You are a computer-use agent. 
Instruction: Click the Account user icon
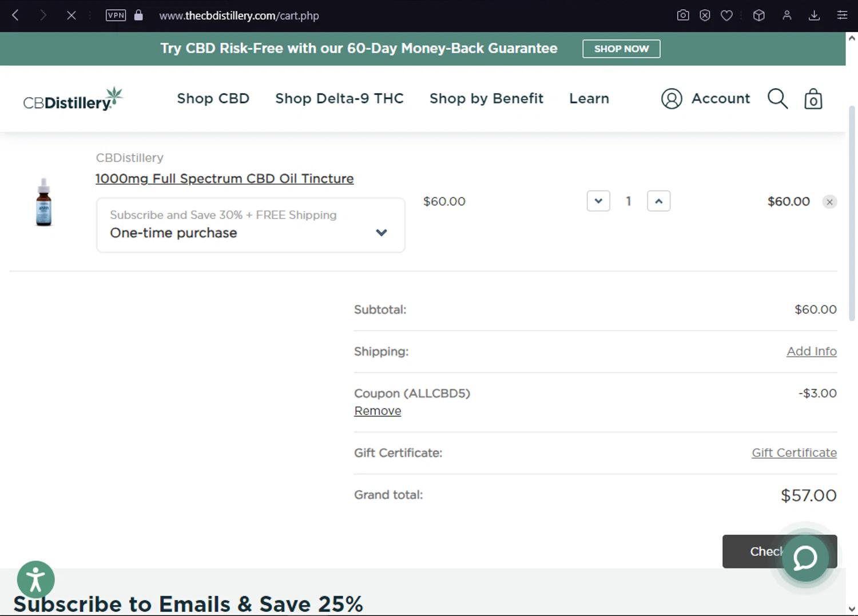672,99
